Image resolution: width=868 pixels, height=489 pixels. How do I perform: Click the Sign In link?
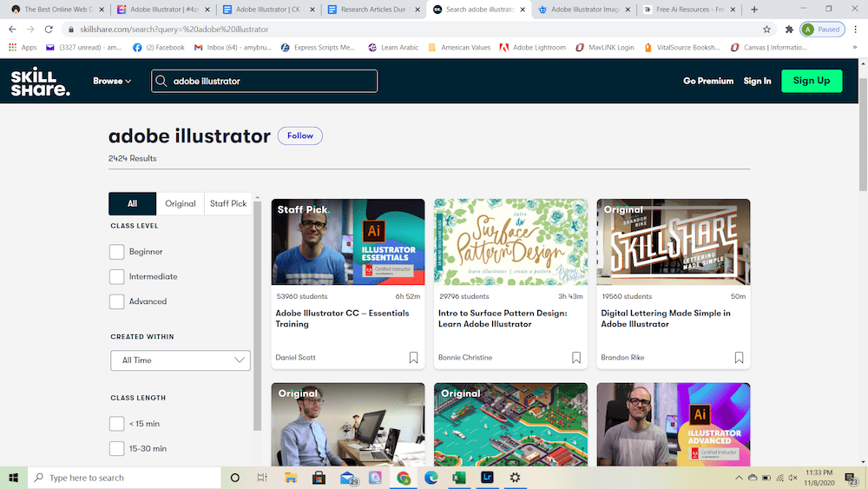(x=757, y=81)
